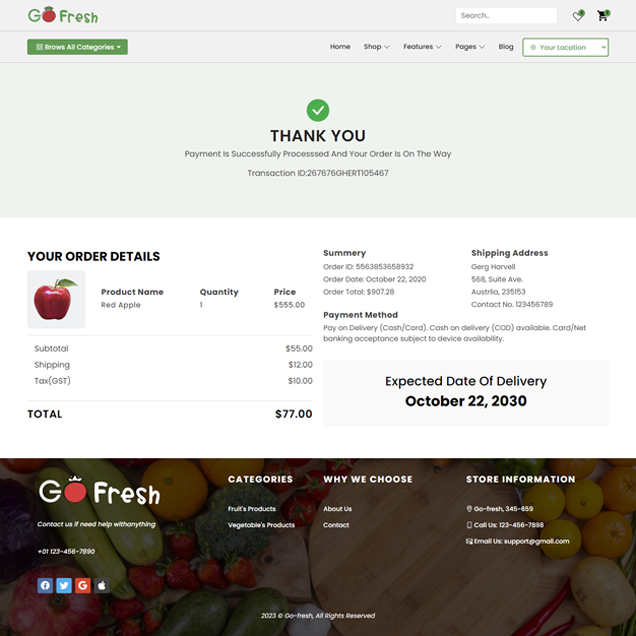Expand the Features menu
636x636 pixels.
coord(422,47)
